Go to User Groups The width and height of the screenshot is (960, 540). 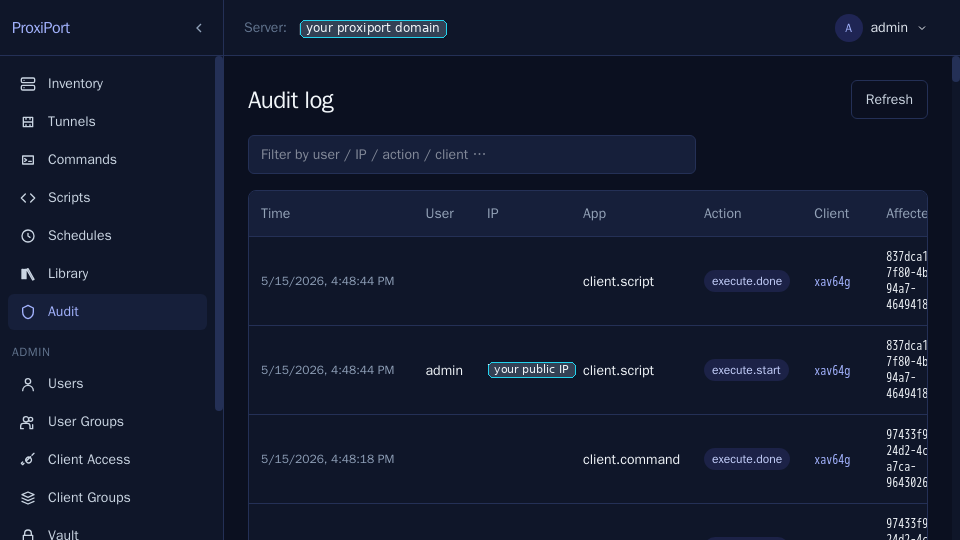coord(107,422)
